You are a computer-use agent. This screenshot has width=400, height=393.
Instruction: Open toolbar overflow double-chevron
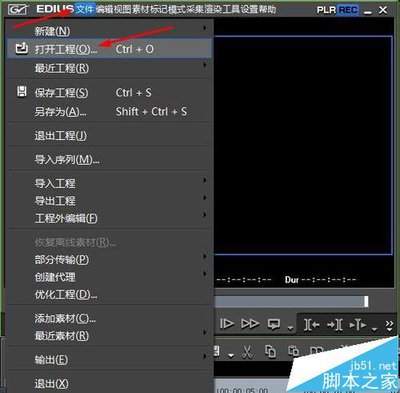pyautogui.click(x=389, y=326)
